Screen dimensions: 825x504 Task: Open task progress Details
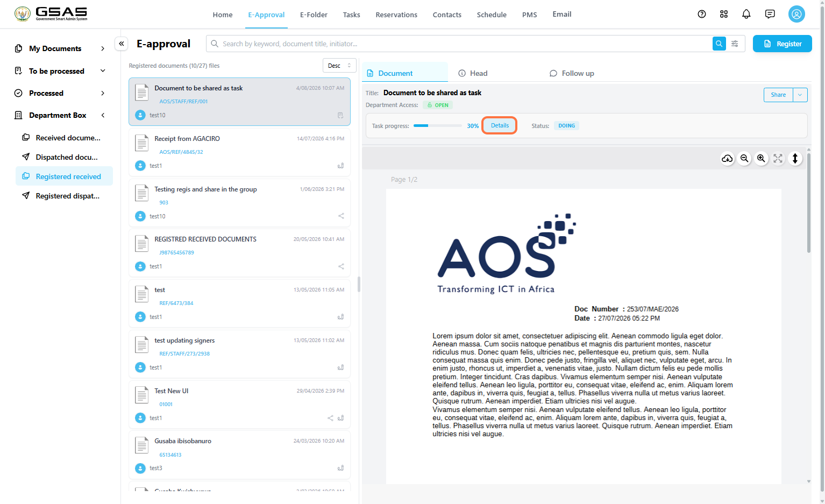[500, 125]
